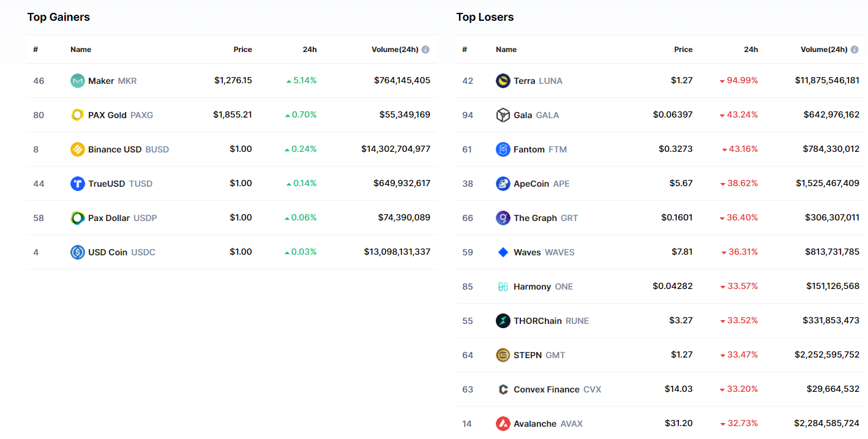Sort Top Losers by 24h column header
This screenshot has width=868, height=439.
click(750, 50)
